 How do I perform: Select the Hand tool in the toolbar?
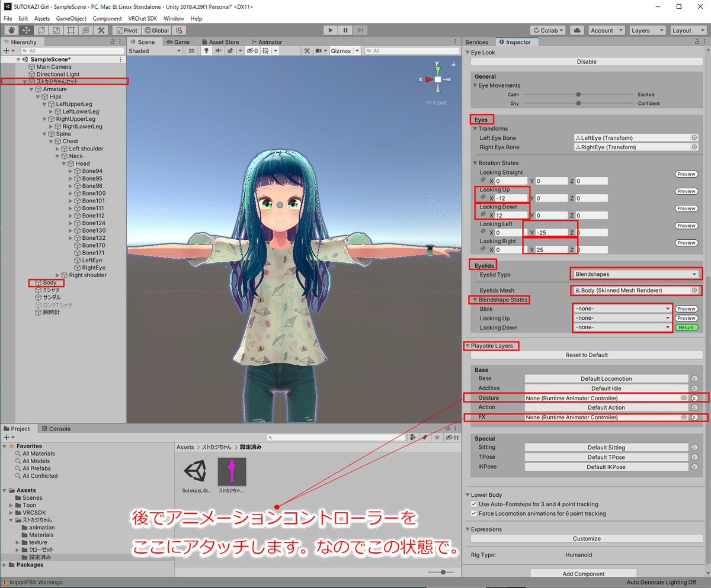click(x=11, y=30)
